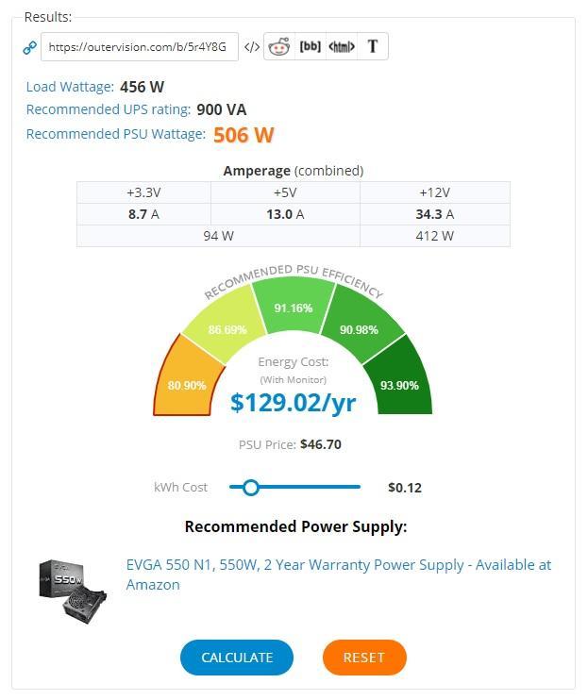Click the orange RESET button

click(364, 658)
